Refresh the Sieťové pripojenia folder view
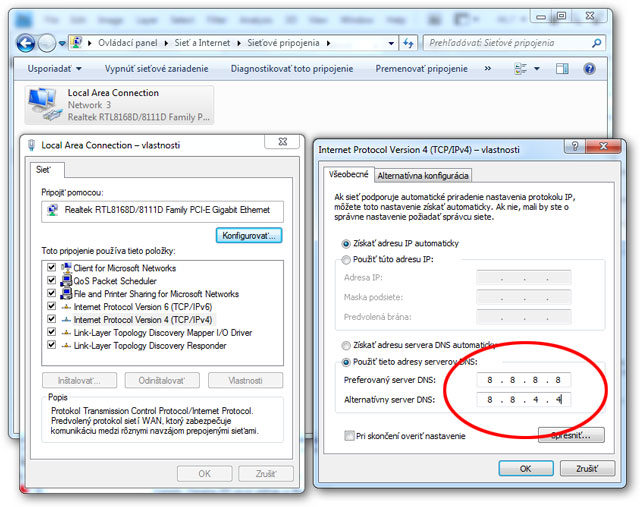 pyautogui.click(x=408, y=43)
